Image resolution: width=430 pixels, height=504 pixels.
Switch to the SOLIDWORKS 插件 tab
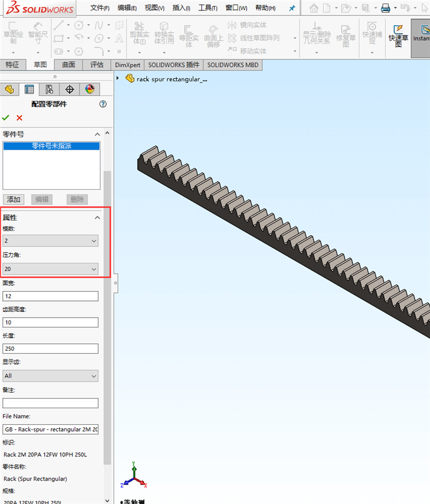174,65
